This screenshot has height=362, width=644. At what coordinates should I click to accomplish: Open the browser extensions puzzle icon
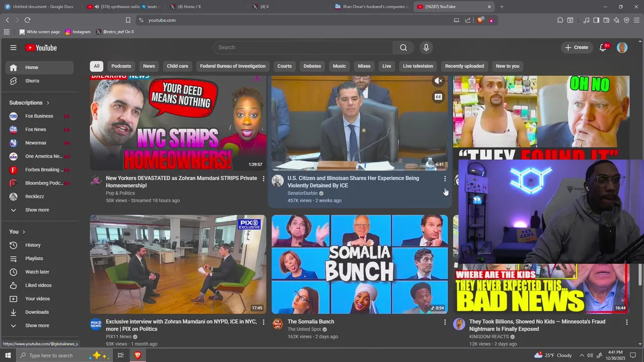coord(560,20)
